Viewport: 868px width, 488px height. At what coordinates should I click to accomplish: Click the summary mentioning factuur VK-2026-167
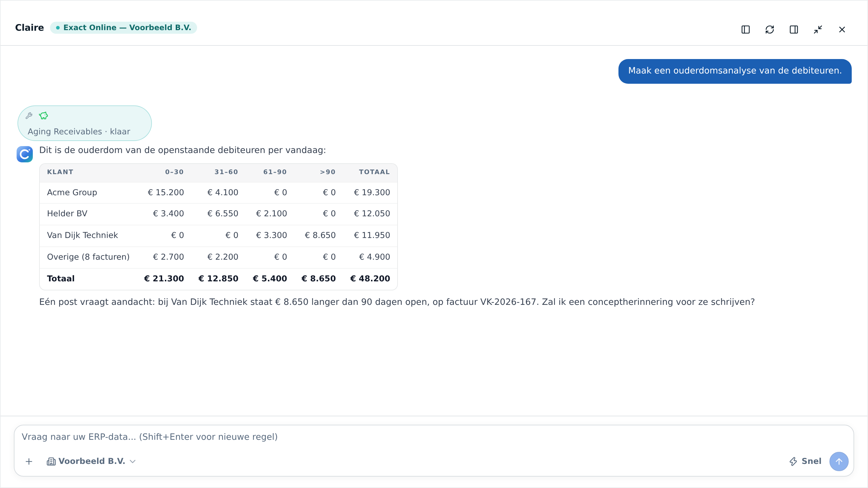[397, 302]
